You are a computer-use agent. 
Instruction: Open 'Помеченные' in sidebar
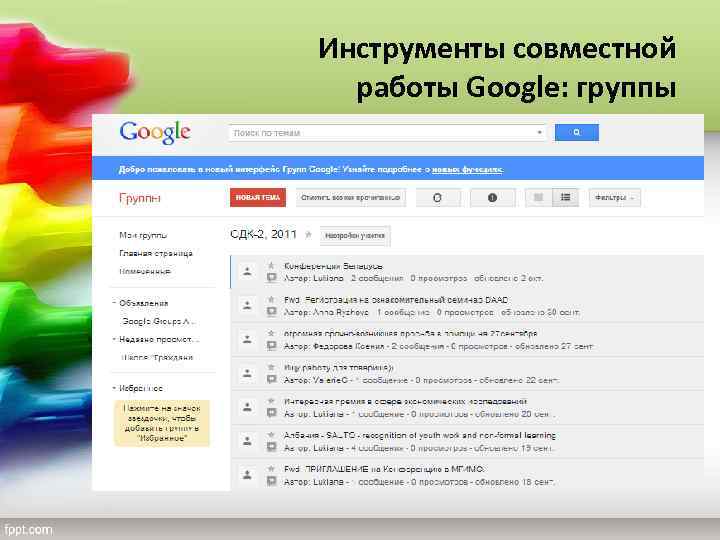point(145,271)
